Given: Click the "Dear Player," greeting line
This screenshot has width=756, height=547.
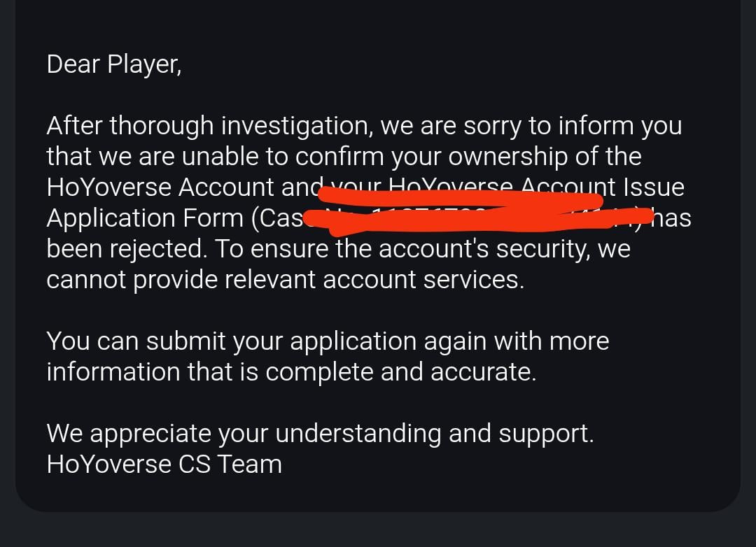Looking at the screenshot, I should [x=114, y=64].
